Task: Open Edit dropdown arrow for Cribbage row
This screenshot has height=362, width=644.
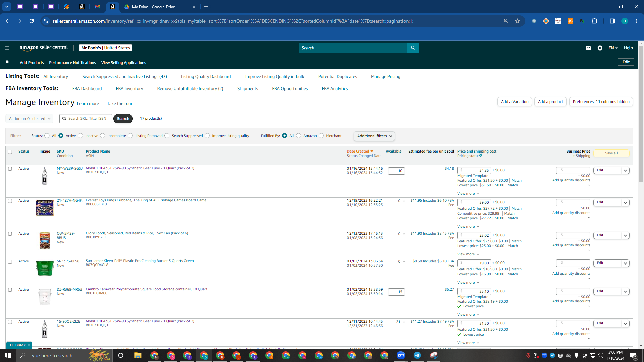Action: tap(625, 203)
